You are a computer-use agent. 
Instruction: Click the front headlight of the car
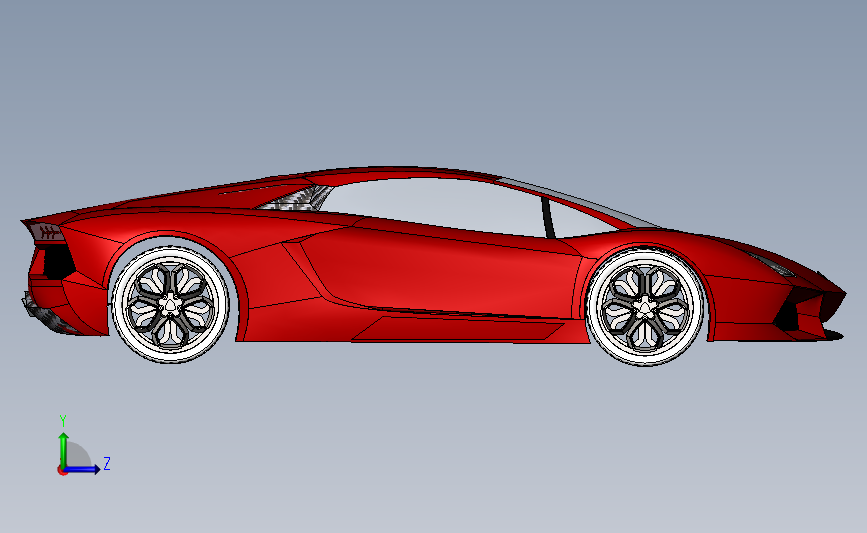coord(774,265)
